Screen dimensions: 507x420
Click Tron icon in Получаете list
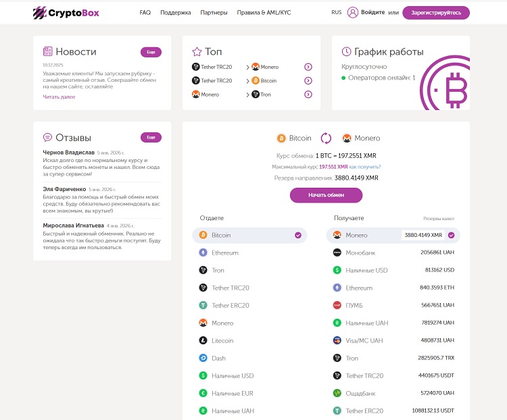tap(337, 358)
